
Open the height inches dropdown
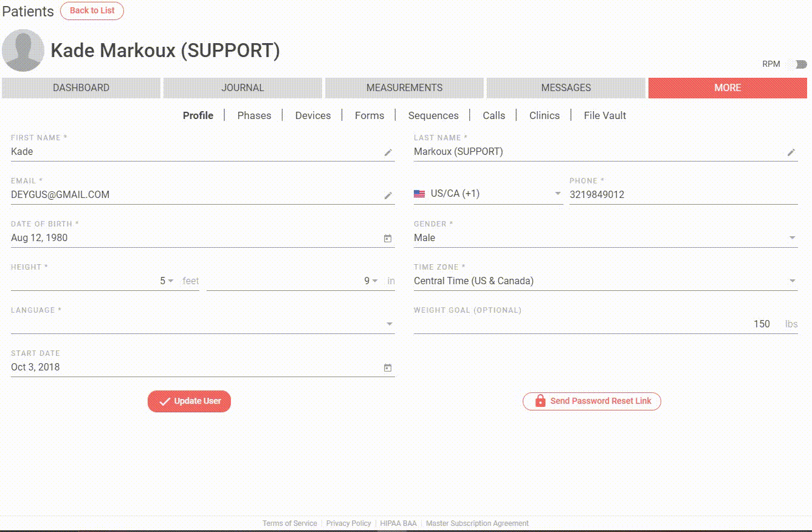(x=374, y=281)
